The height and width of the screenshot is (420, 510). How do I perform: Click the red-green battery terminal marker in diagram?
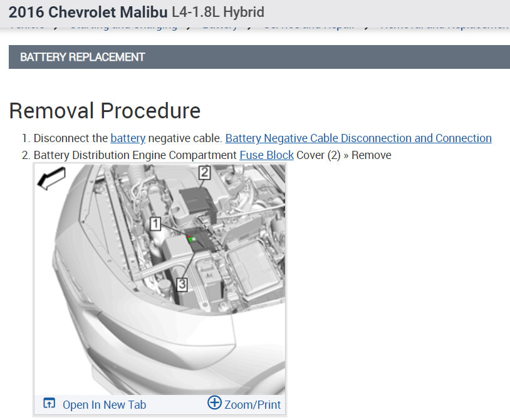point(191,238)
